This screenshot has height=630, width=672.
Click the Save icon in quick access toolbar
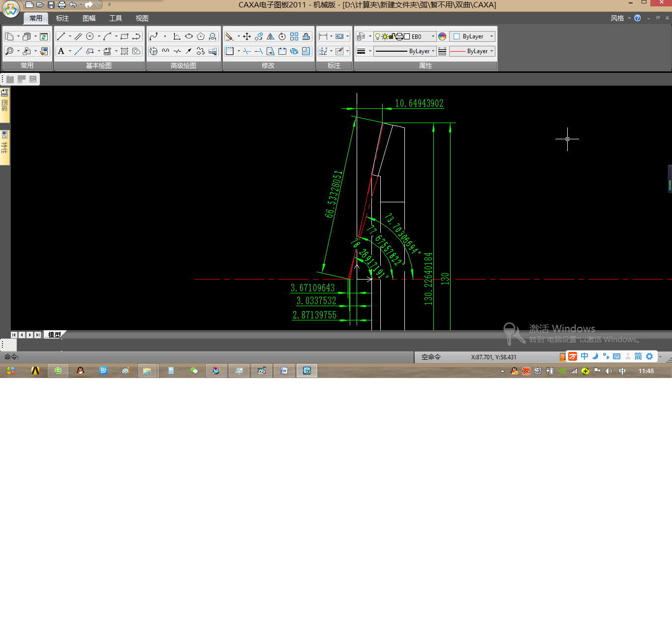click(51, 5)
